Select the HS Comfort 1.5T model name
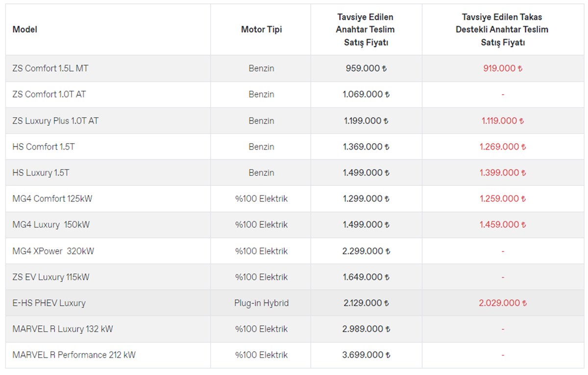The height and width of the screenshot is (375, 588). 44,147
